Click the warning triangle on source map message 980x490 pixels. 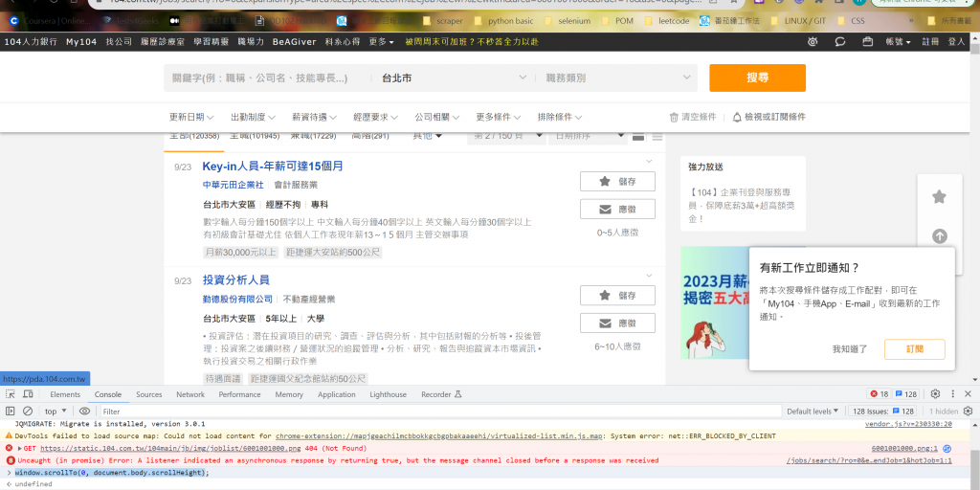pos(9,435)
